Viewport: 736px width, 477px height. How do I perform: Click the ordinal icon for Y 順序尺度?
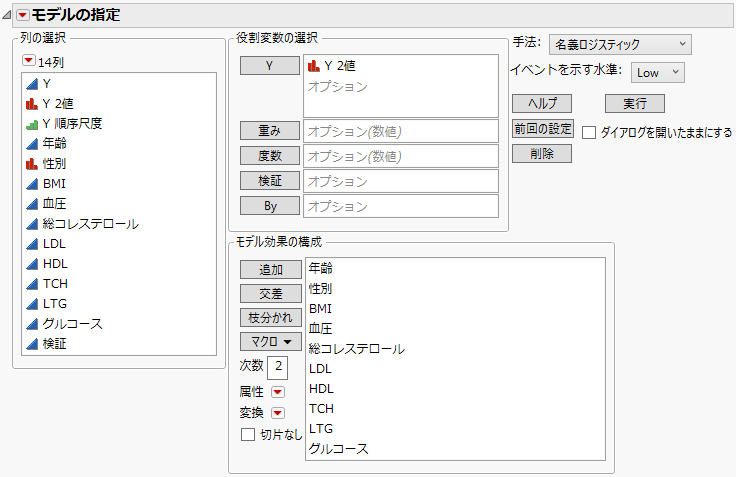[31, 123]
